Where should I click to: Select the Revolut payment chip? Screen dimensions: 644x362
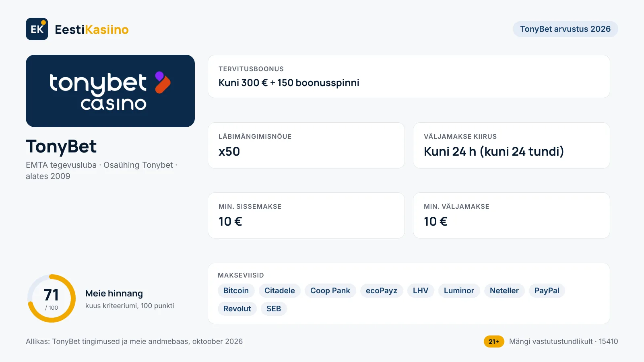[237, 309]
